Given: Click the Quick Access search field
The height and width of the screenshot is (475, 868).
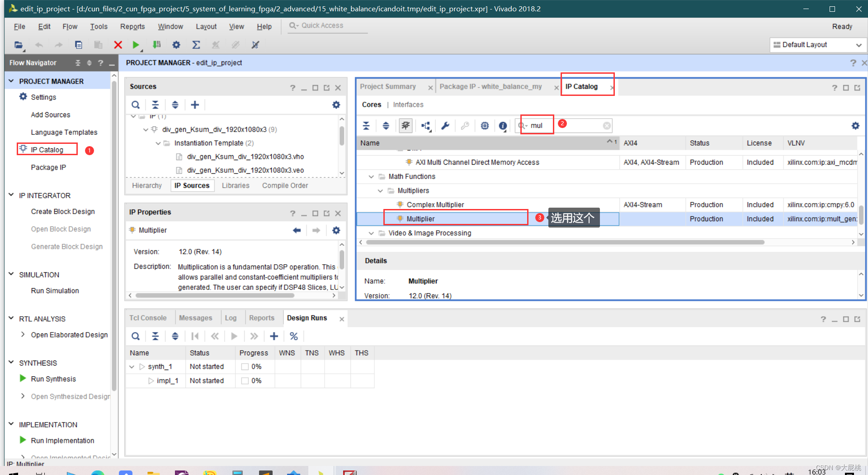Looking at the screenshot, I should pyautogui.click(x=328, y=26).
